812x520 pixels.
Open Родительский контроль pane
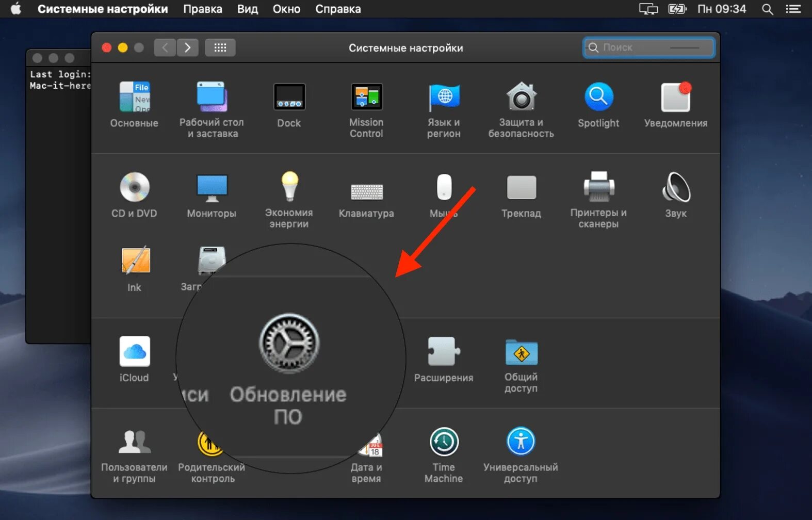[212, 456]
